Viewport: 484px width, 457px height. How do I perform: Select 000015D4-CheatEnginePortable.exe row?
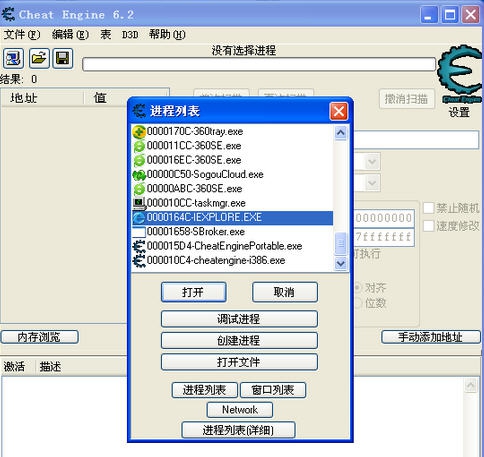click(232, 246)
